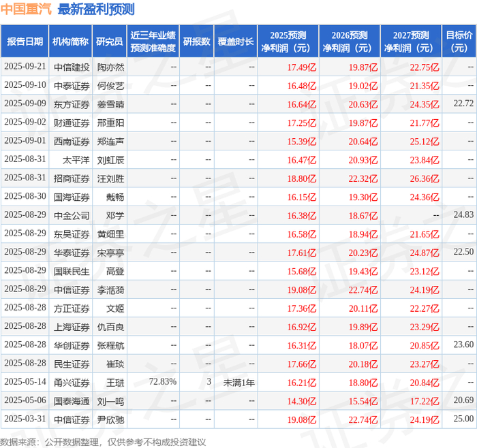Click the 25.12亿 forecast value
The width and height of the screenshot is (477, 448).
pos(425,142)
